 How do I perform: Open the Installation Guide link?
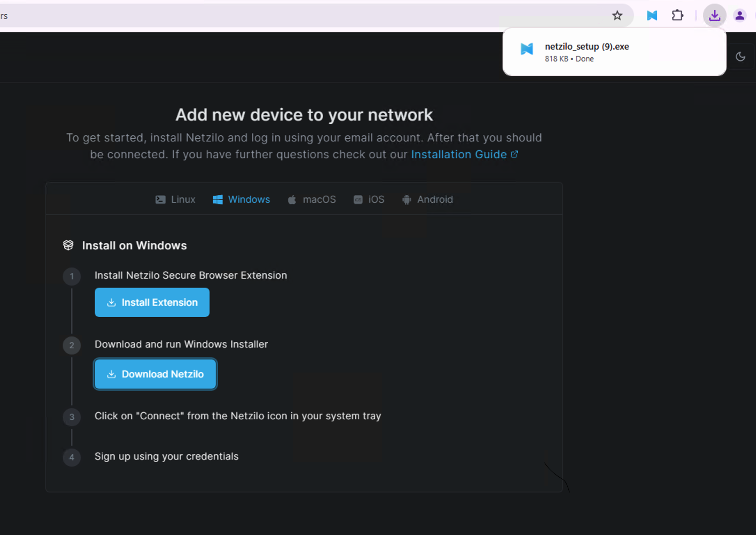tap(464, 154)
